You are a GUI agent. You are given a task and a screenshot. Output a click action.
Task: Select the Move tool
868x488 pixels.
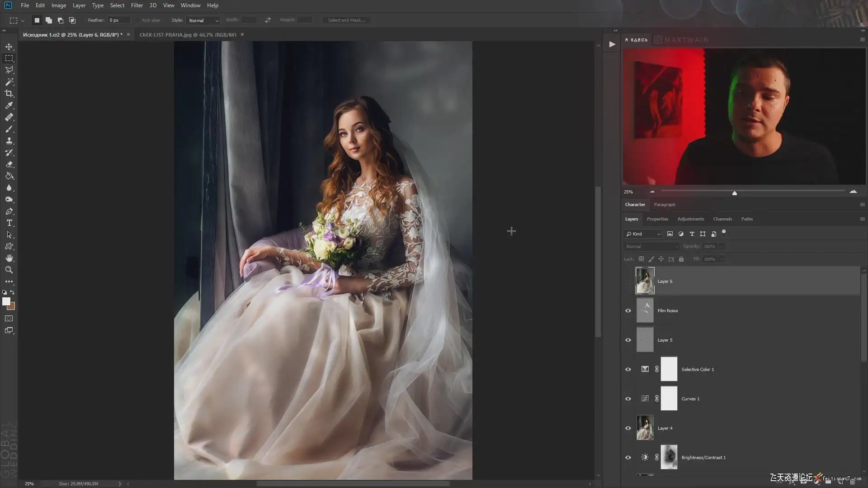[9, 47]
